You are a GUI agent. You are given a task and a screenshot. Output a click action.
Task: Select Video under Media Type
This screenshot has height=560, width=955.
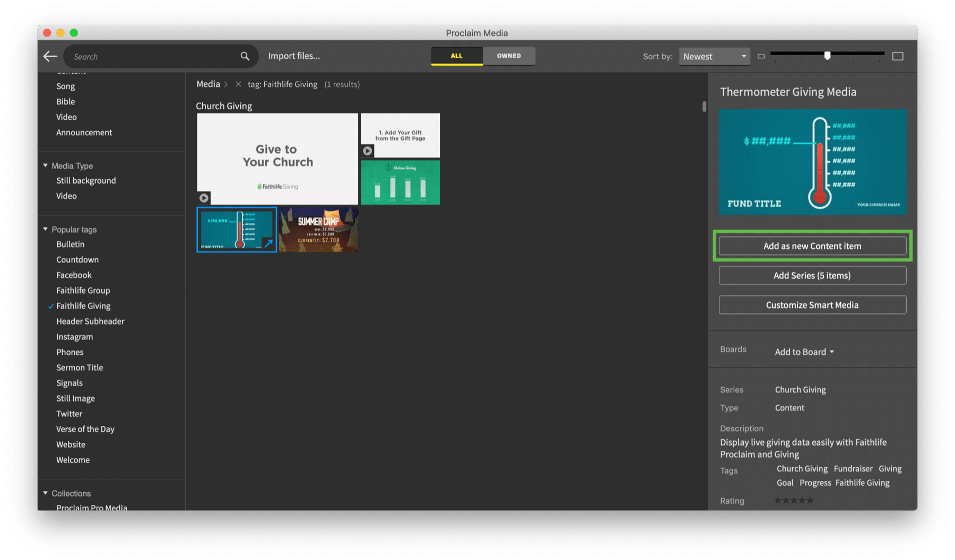coord(66,196)
